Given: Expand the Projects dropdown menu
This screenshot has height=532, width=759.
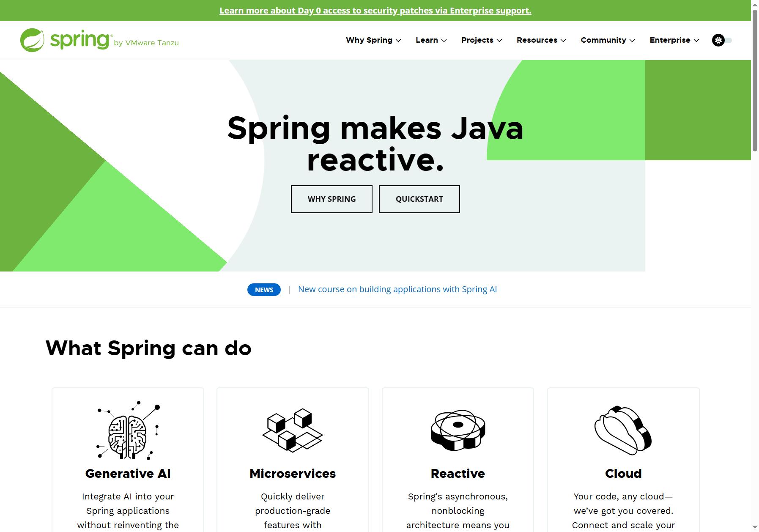Looking at the screenshot, I should (x=482, y=40).
